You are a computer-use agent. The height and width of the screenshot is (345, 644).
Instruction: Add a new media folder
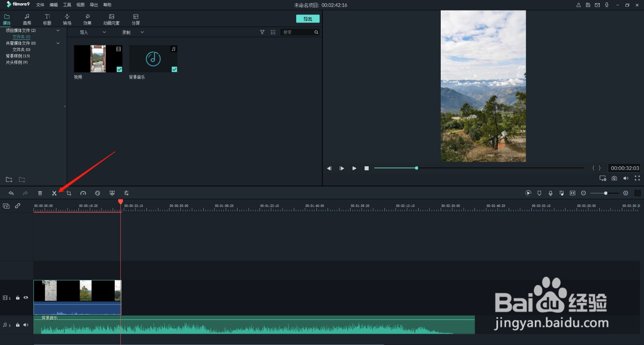pos(9,180)
